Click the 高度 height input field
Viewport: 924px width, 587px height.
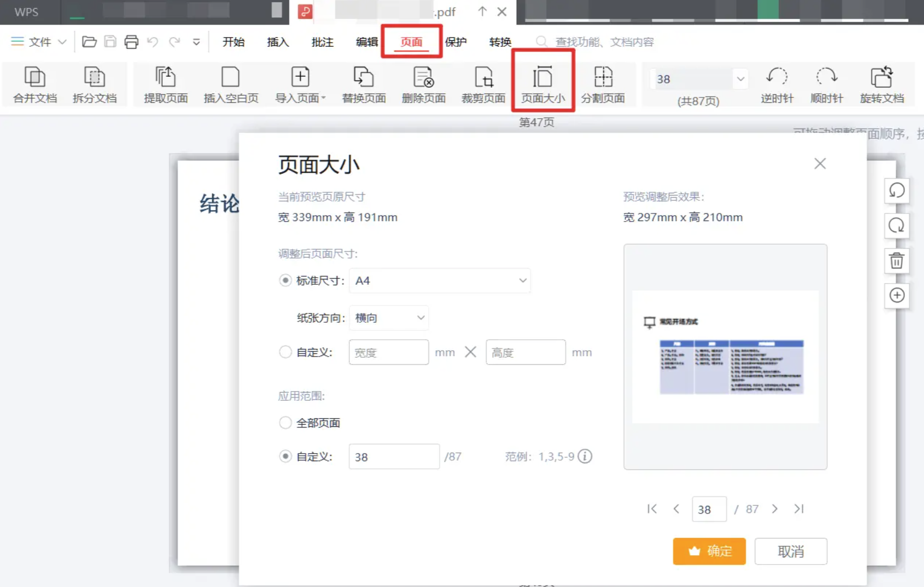pyautogui.click(x=526, y=352)
